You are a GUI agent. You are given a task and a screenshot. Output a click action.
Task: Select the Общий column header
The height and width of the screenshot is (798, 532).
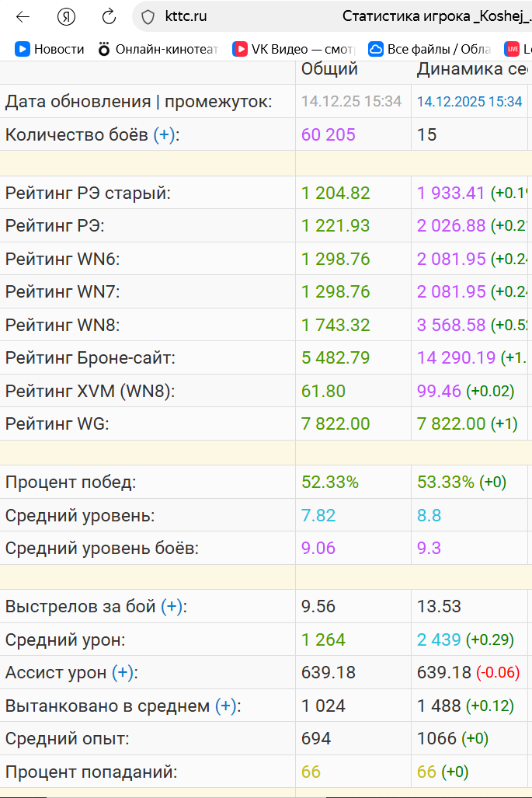[329, 69]
